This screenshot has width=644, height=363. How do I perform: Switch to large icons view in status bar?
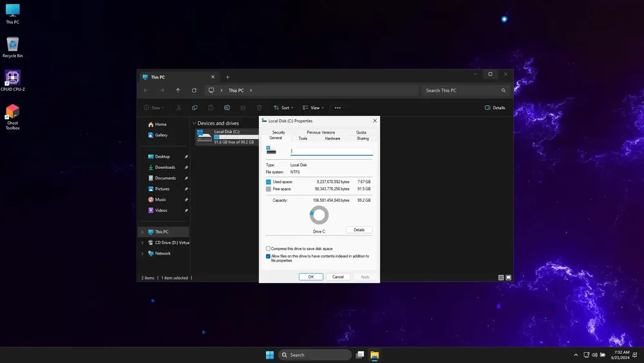click(x=509, y=277)
